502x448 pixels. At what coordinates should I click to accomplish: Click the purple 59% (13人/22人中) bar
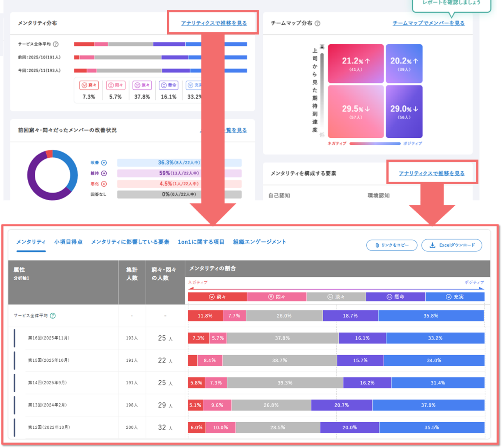point(179,173)
